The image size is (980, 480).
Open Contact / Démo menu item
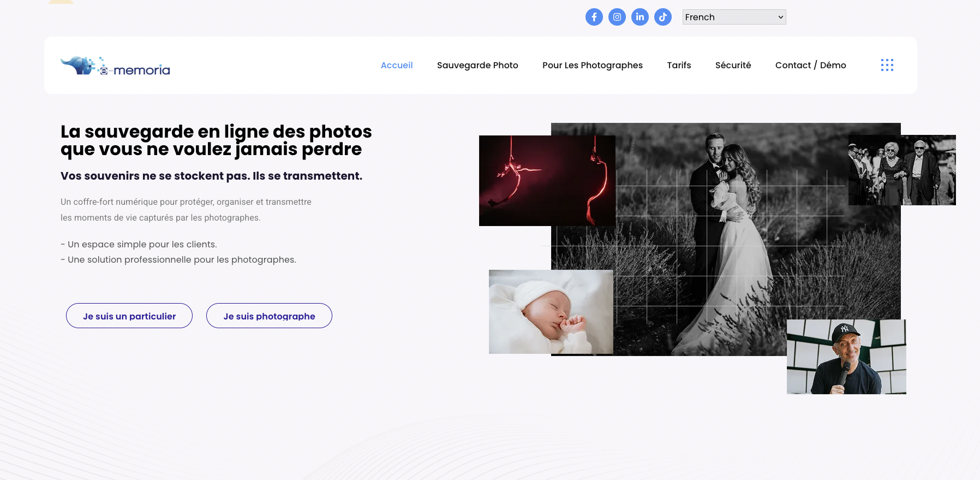coord(810,65)
